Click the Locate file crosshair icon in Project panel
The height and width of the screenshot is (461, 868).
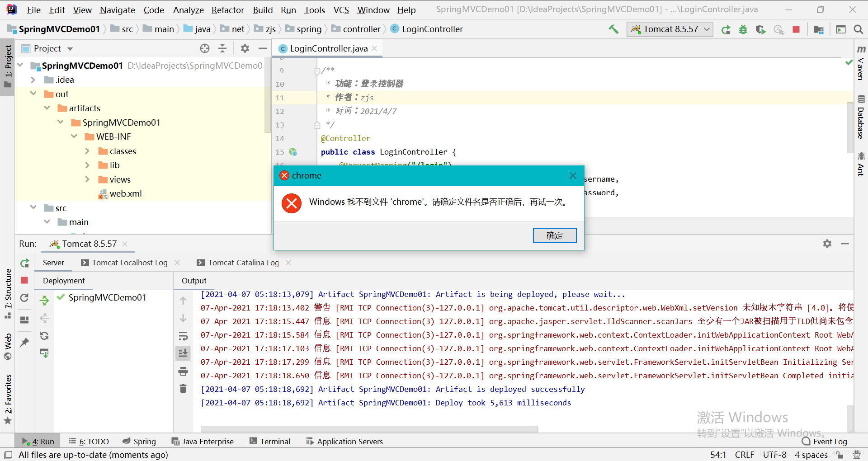point(205,48)
